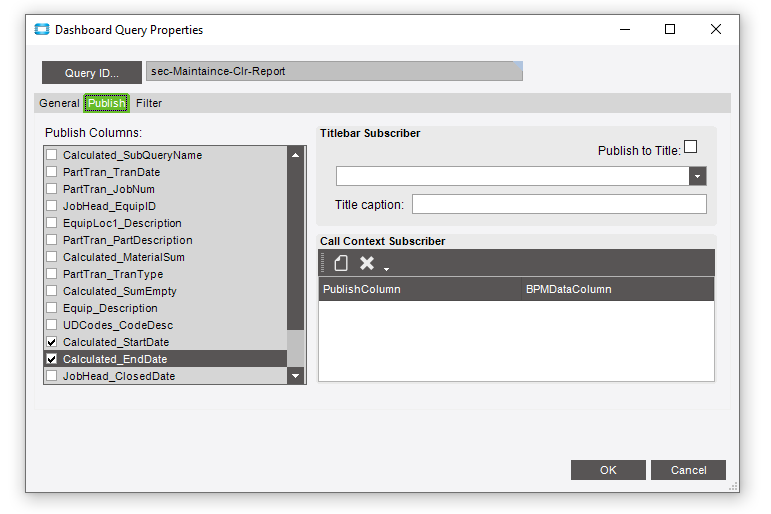The image size is (771, 514).
Task: Expand the Titlebar Subscriber dropdown
Action: (697, 176)
